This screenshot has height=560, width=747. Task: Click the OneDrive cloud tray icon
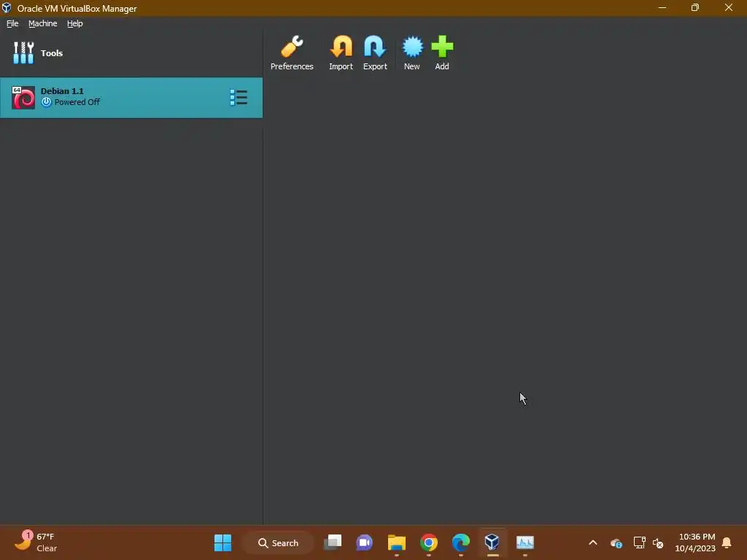616,542
